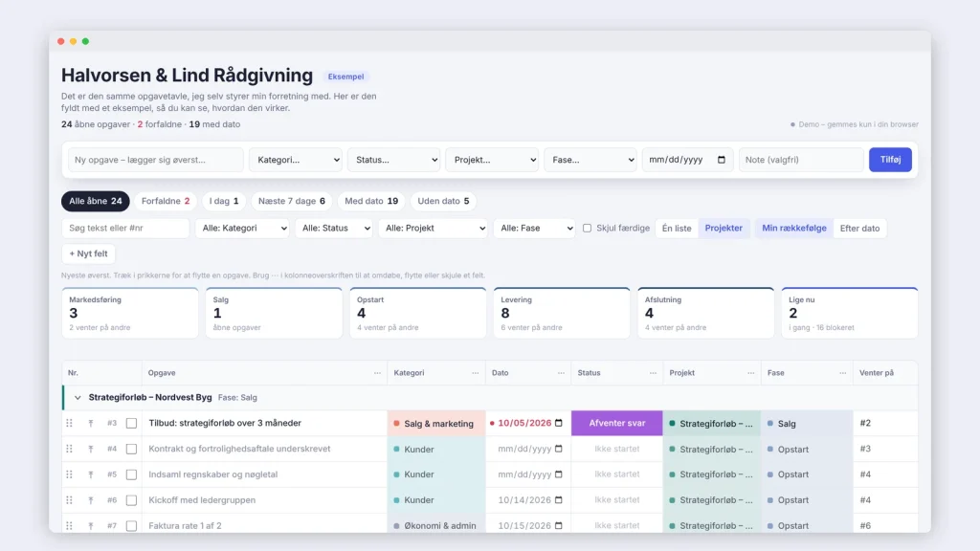Screen dimensions: 980x551
Task: Open the Projekt column options menu
Action: [750, 373]
